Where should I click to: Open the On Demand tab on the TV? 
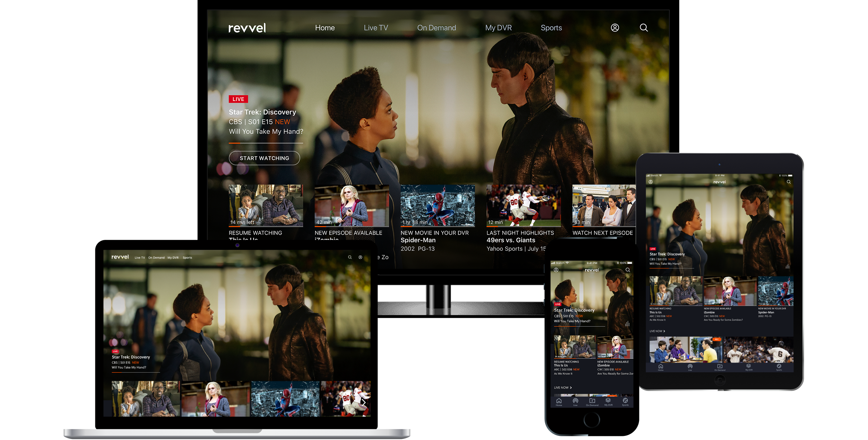pos(437,28)
